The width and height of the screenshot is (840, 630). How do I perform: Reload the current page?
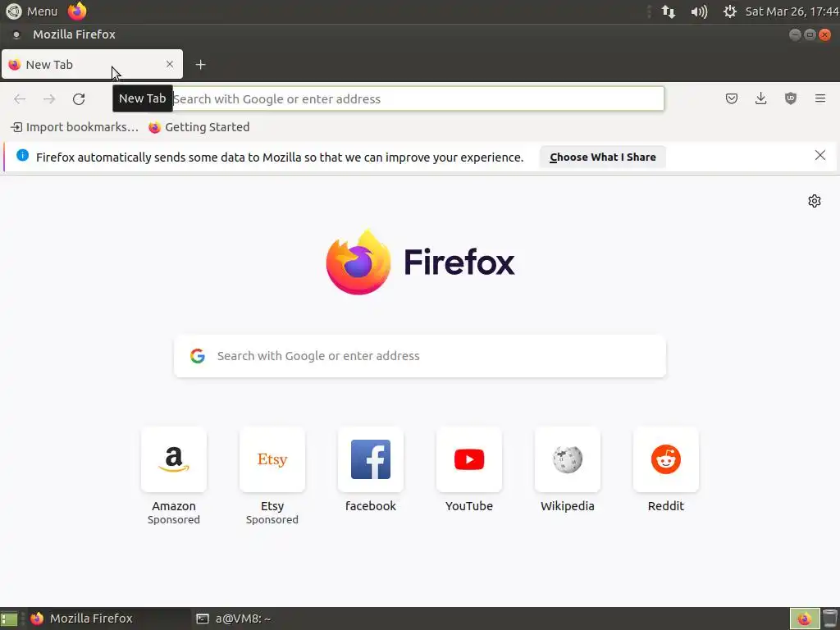click(x=79, y=99)
